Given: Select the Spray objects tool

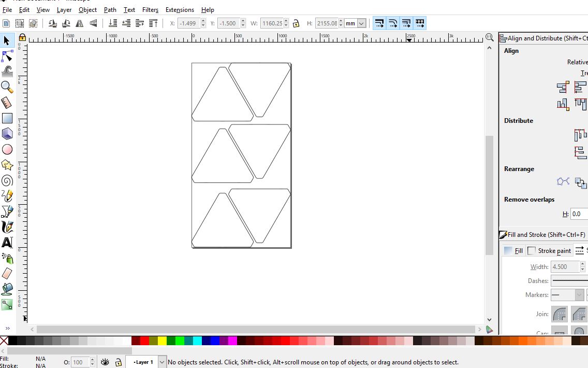Looking at the screenshot, I should point(7,258).
